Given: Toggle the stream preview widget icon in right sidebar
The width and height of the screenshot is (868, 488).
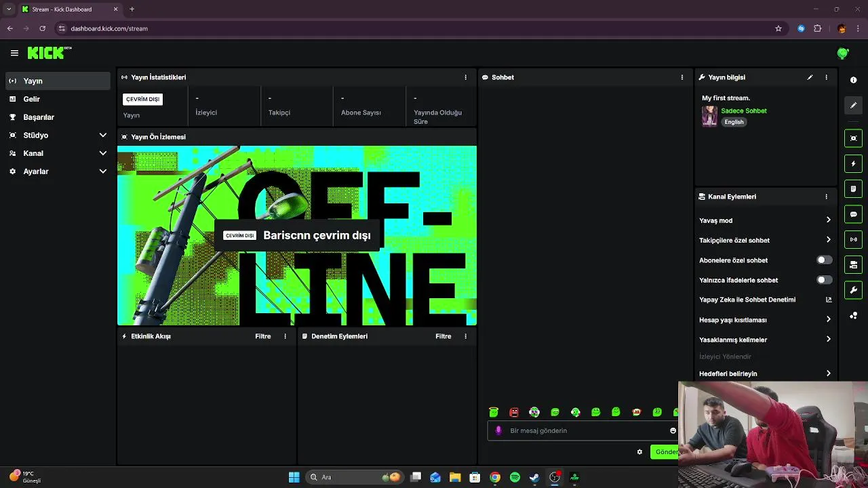Looking at the screenshot, I should point(853,138).
